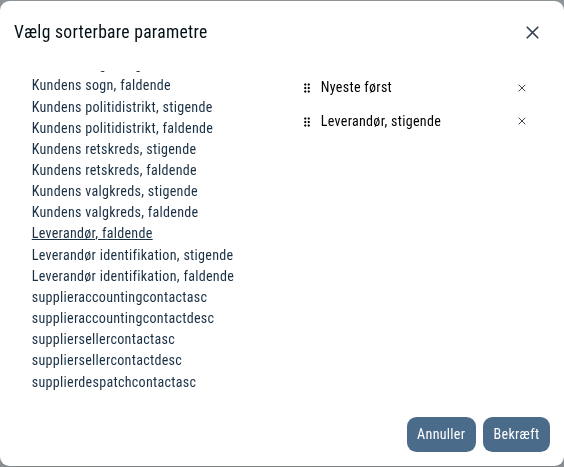564x467 pixels.
Task: Click supplierdespatchcontactasc entry
Action: [114, 382]
